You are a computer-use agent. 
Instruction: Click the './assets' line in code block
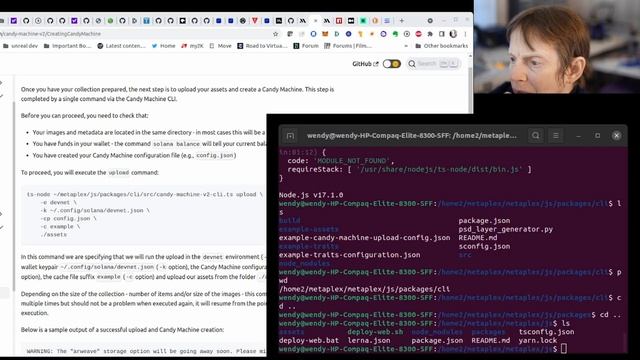(x=53, y=234)
